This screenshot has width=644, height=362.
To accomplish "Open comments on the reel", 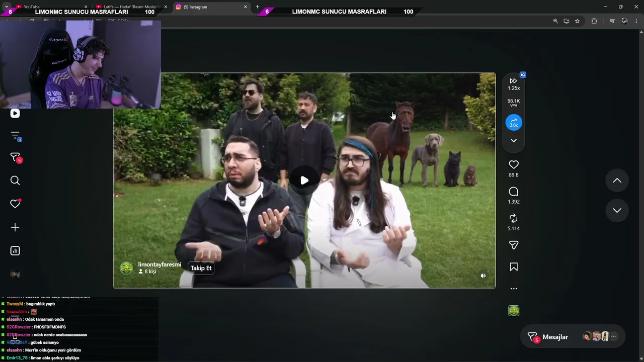I will click(x=514, y=192).
